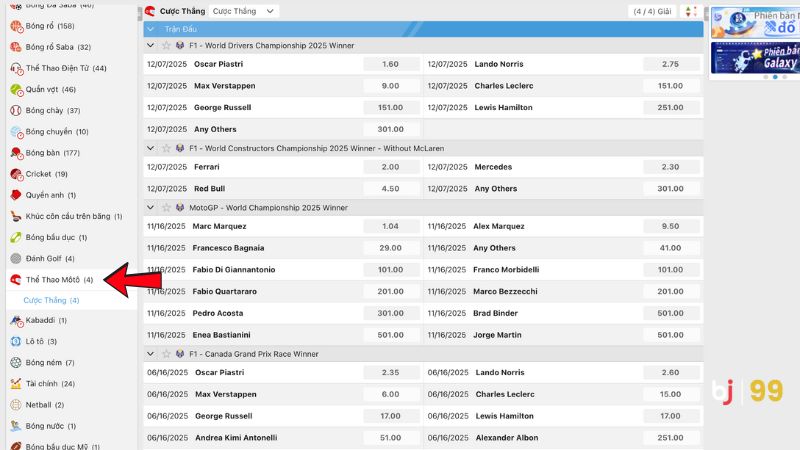Bet on Lando Norris drivers title odds 2.75

pos(670,64)
